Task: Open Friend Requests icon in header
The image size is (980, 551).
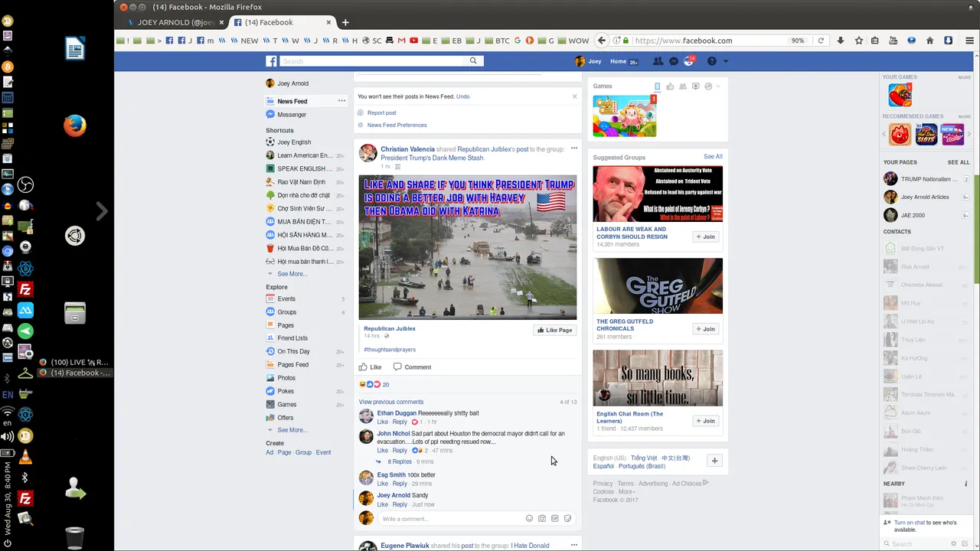Action: click(x=658, y=61)
